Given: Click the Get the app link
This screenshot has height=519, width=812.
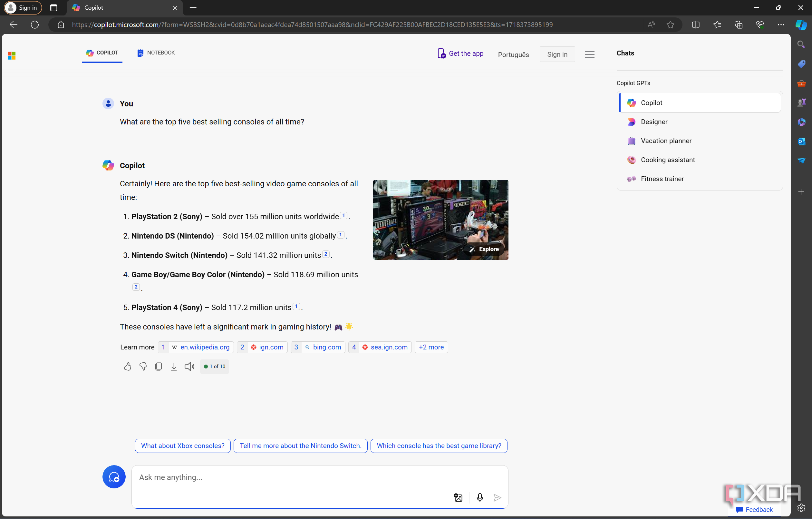Looking at the screenshot, I should coord(461,54).
